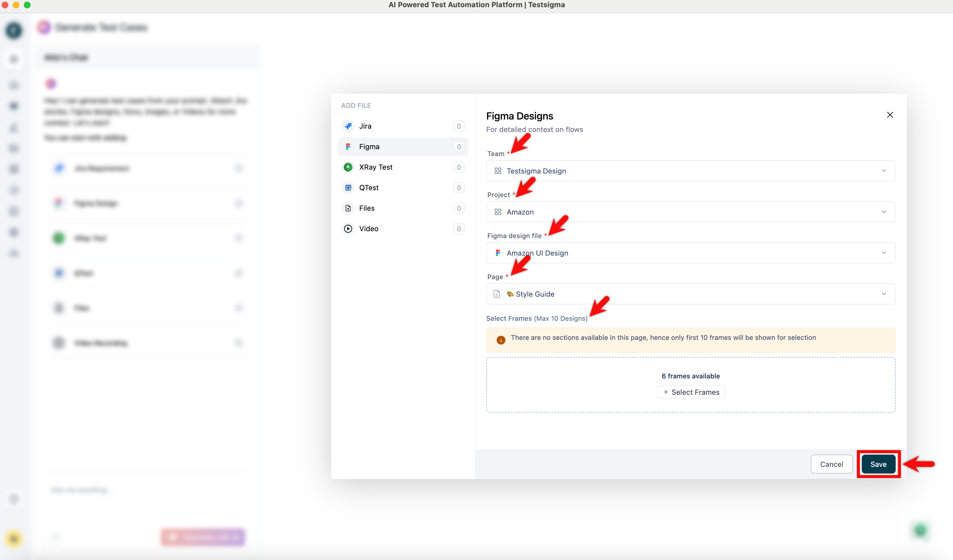Click the Testsigma logo top left

point(14,30)
